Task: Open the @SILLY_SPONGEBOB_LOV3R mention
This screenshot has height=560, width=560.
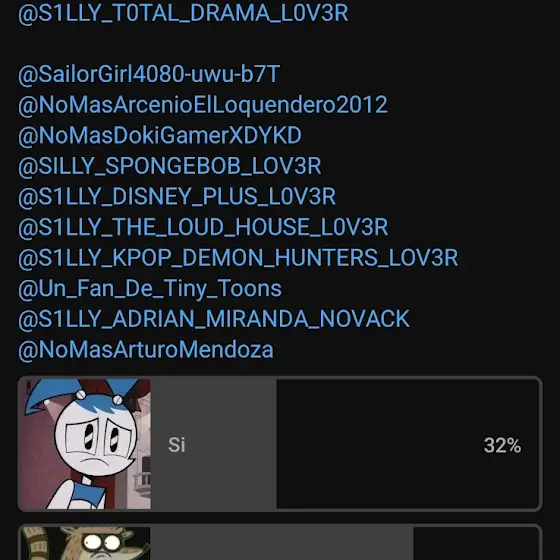Action: 170,166
